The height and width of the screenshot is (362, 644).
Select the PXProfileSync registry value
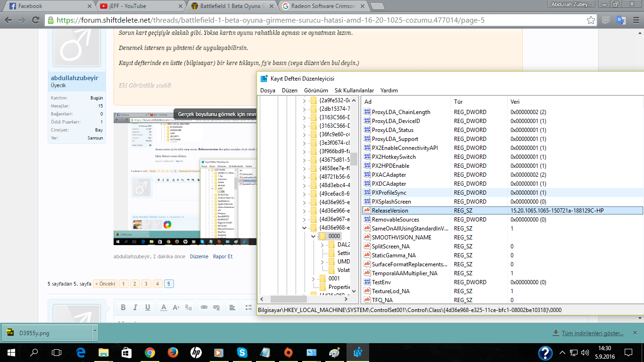pos(389,193)
